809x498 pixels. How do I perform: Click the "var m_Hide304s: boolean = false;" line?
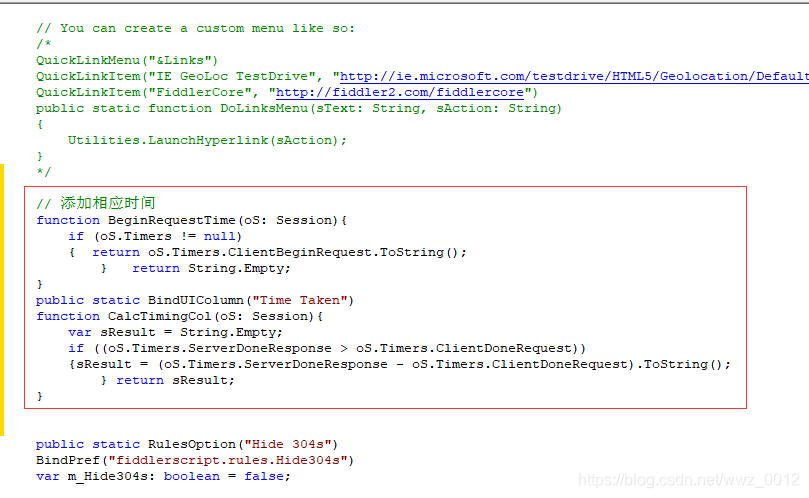click(x=164, y=476)
